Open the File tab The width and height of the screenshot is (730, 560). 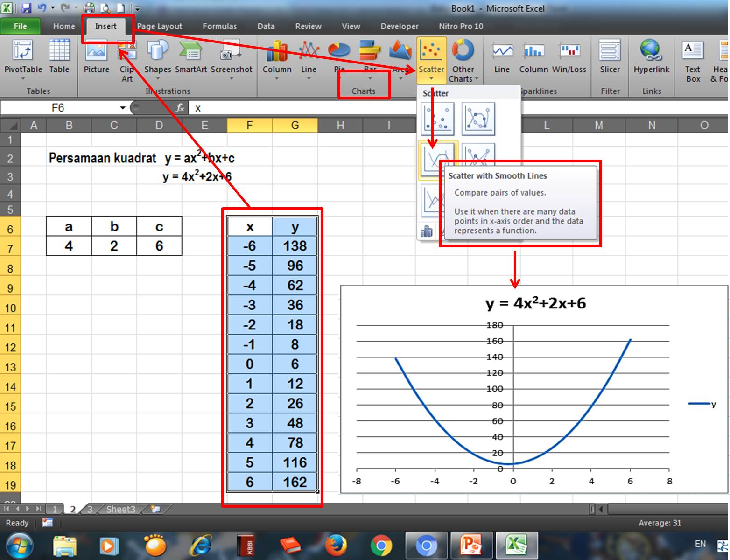(21, 26)
